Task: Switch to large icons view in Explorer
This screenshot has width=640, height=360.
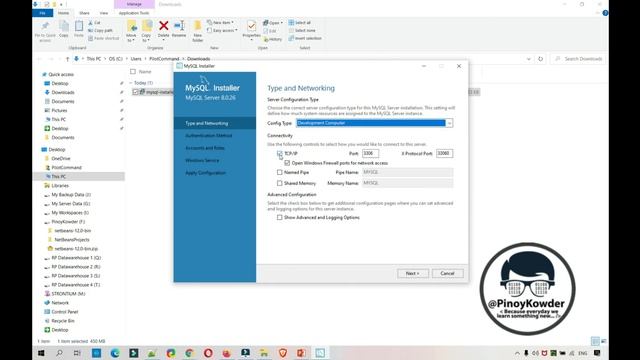Action: coord(603,341)
